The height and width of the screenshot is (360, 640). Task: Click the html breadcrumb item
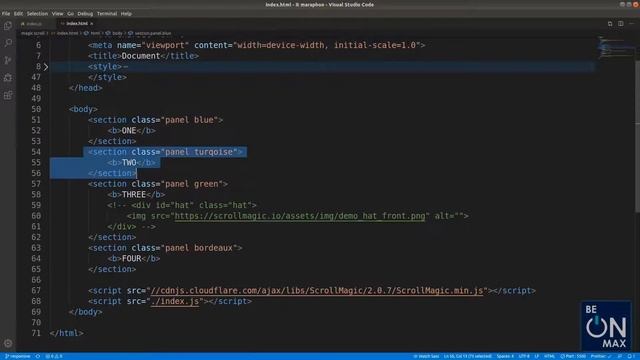95,33
